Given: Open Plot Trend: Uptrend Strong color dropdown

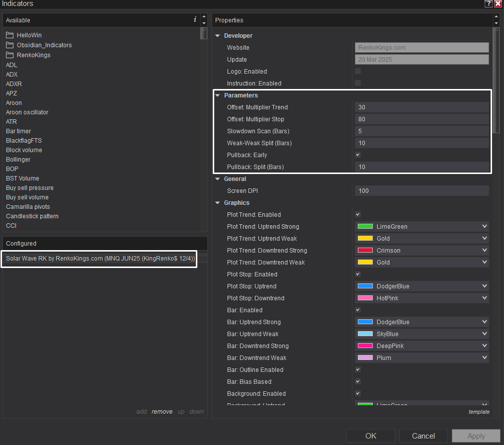Looking at the screenshot, I should pos(421,226).
